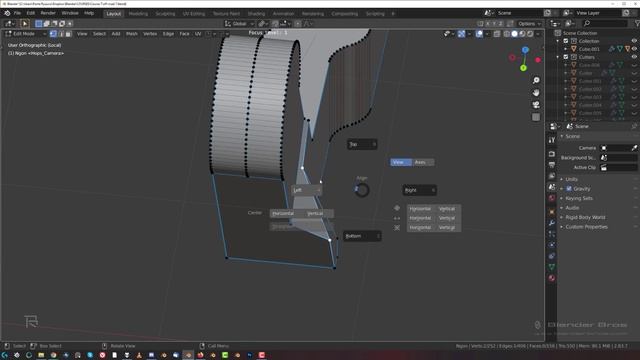The image size is (640, 360).
Task: Open the Vertex menu
Action: (x=150, y=34)
